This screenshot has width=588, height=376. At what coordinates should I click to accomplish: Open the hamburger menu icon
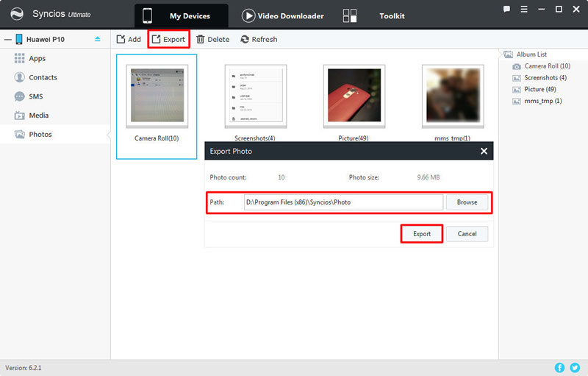[x=524, y=9]
